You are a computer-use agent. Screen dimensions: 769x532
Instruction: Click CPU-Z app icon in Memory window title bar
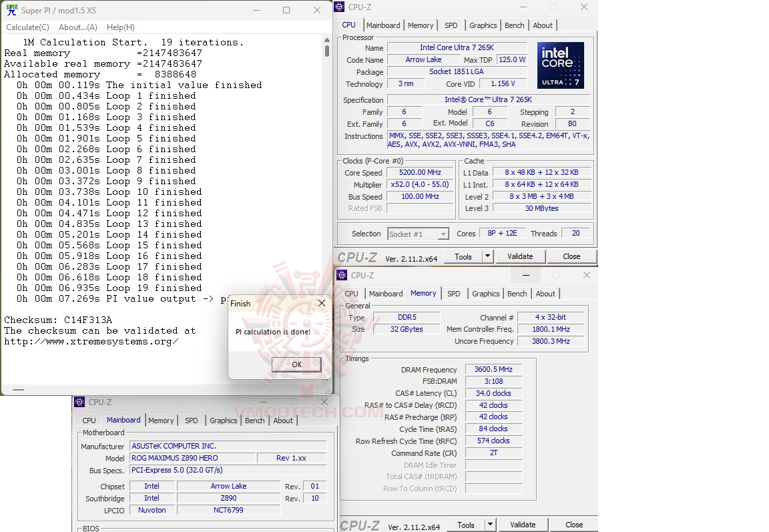(x=342, y=275)
